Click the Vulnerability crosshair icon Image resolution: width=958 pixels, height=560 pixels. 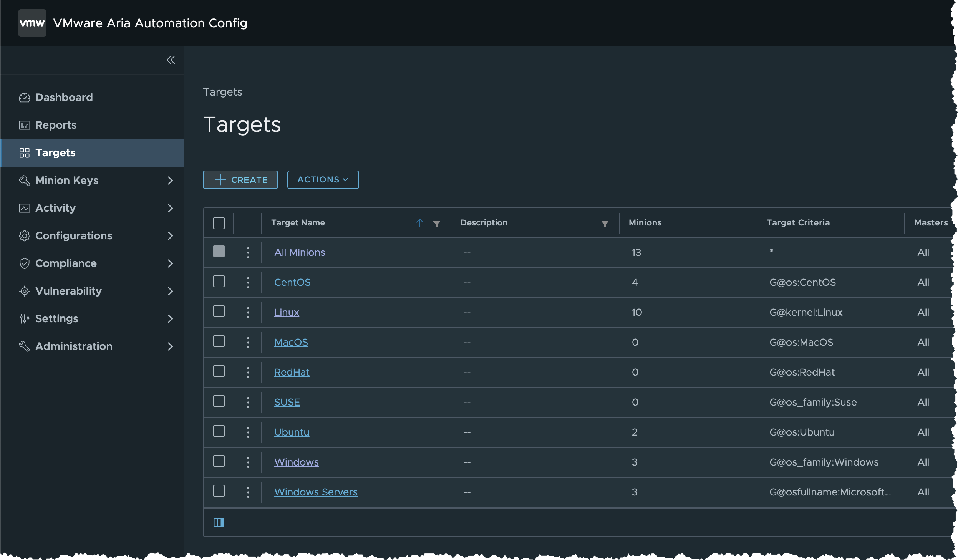25,291
